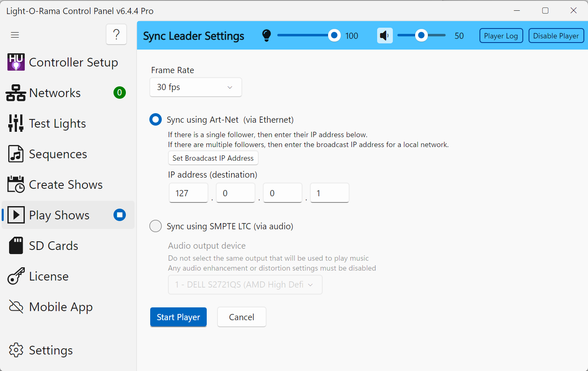This screenshot has height=371, width=588.
Task: Click the Create Shows calendar icon
Action: click(x=16, y=185)
